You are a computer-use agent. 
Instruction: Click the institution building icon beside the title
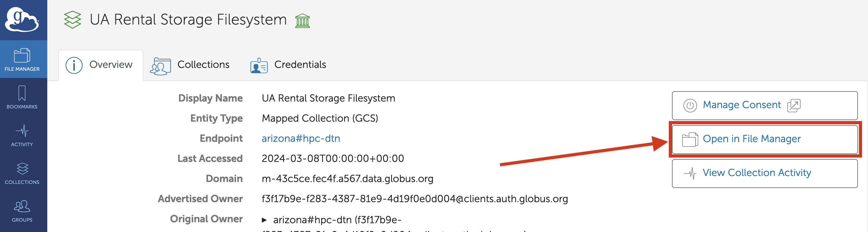coord(302,21)
